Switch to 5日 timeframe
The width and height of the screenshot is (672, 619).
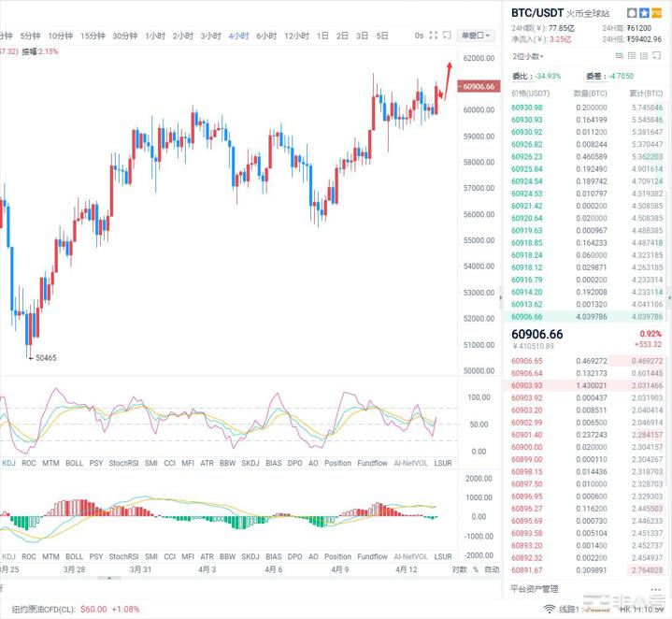tap(382, 36)
